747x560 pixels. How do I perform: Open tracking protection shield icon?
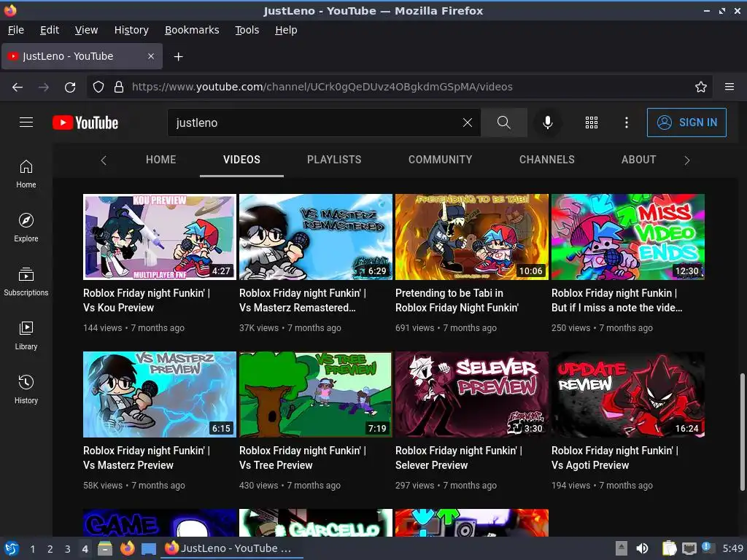pos(98,87)
